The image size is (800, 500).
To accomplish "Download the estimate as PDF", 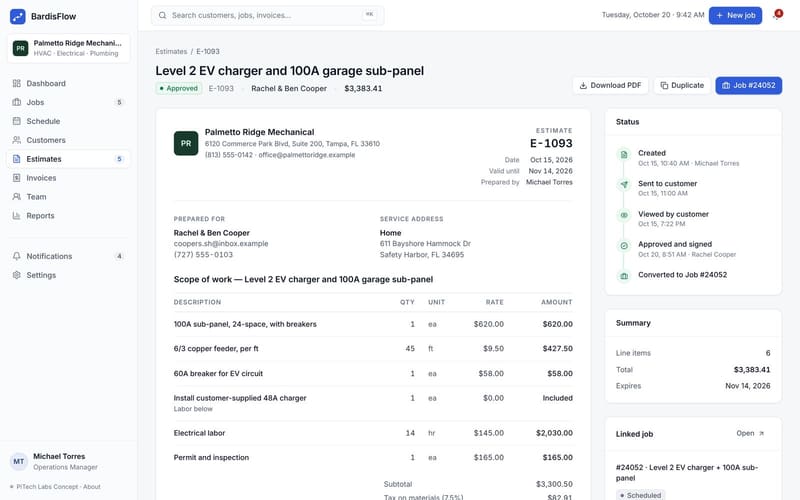I will [x=610, y=85].
